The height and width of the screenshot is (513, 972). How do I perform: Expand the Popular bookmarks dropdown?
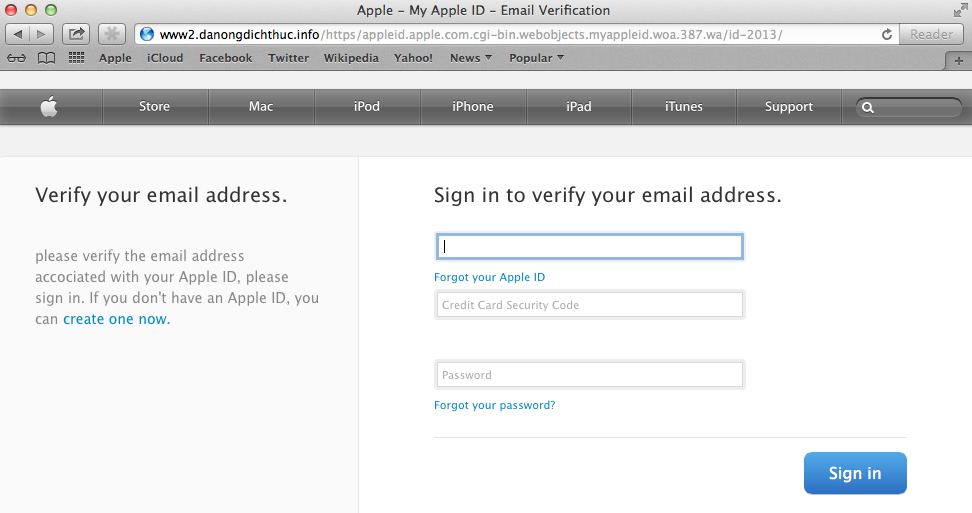[536, 58]
